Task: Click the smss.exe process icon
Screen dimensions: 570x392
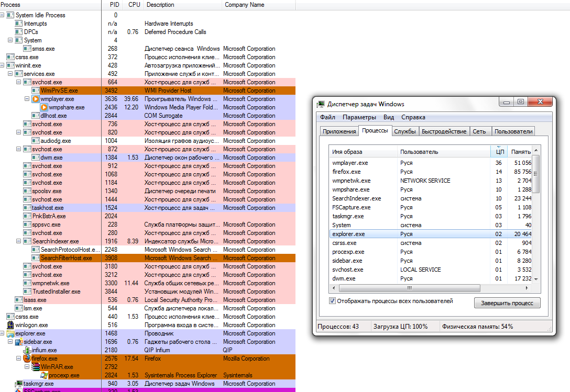Action: [x=27, y=49]
